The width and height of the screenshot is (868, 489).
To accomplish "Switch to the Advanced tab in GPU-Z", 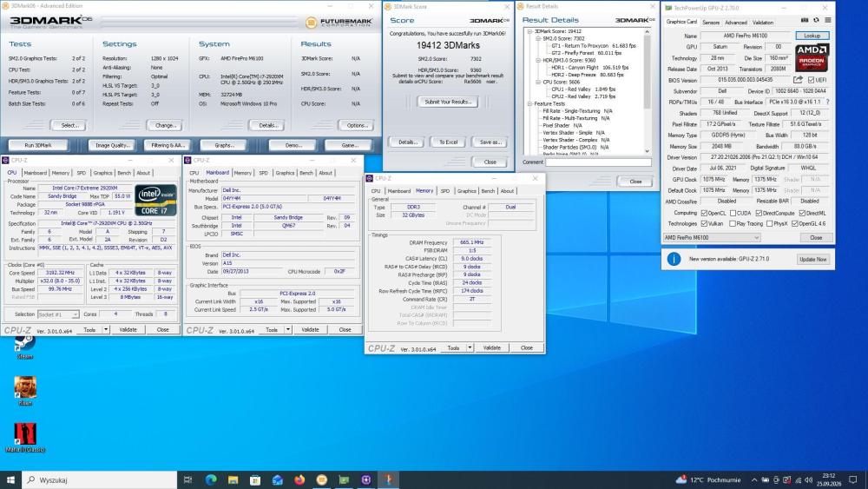I will click(x=736, y=23).
